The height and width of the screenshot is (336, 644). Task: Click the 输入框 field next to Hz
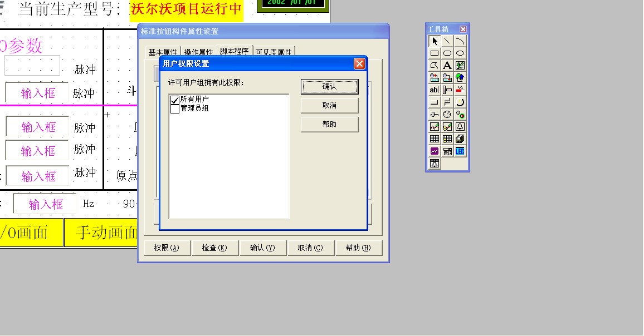point(46,204)
